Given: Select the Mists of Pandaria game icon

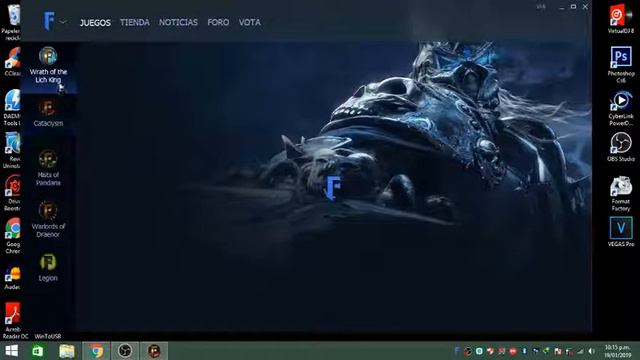Looking at the screenshot, I should coord(48,159).
